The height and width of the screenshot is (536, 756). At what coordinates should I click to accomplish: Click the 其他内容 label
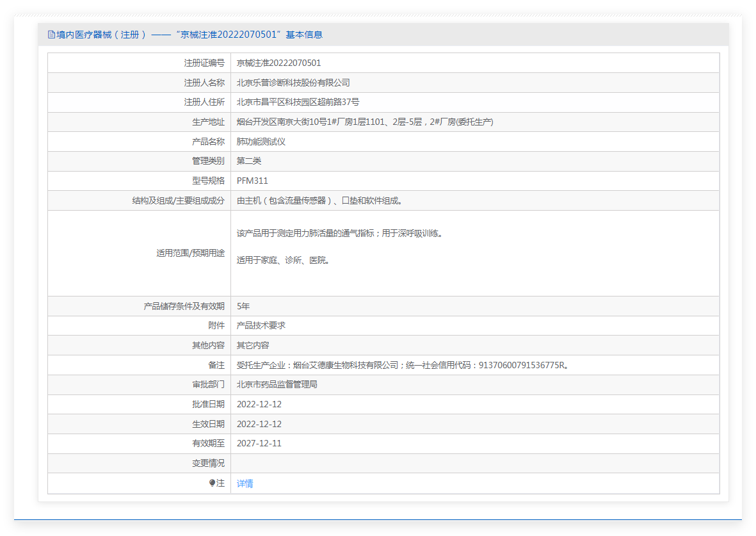tap(208, 345)
